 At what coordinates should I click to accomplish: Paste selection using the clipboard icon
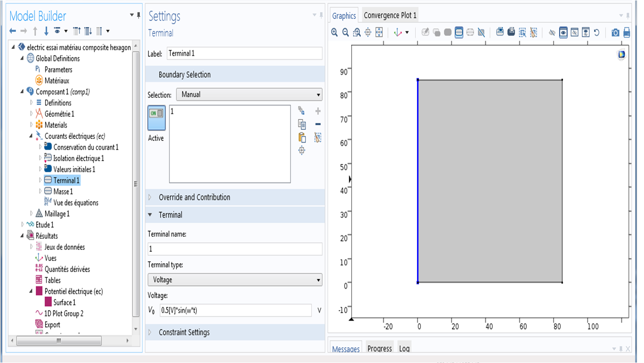point(302,137)
